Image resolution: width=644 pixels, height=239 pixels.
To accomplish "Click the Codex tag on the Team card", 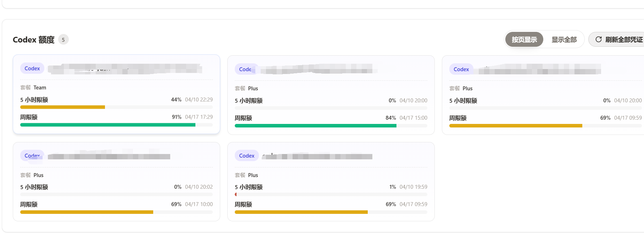I will tap(32, 68).
